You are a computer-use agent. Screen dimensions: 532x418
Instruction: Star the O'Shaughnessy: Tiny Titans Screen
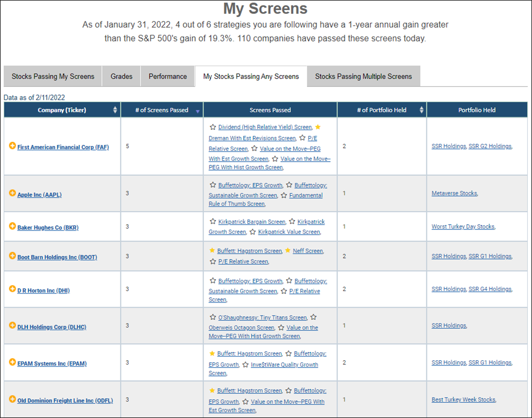[x=213, y=317]
